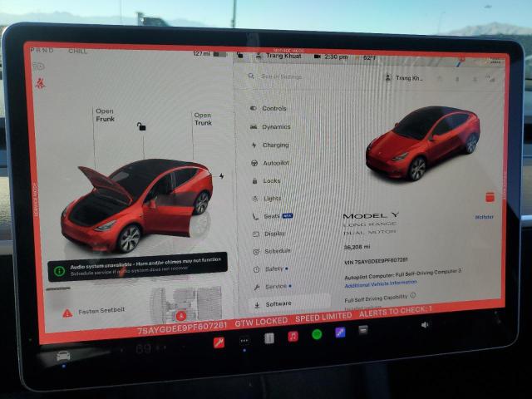Tap the red service wrench app icon

point(219,342)
